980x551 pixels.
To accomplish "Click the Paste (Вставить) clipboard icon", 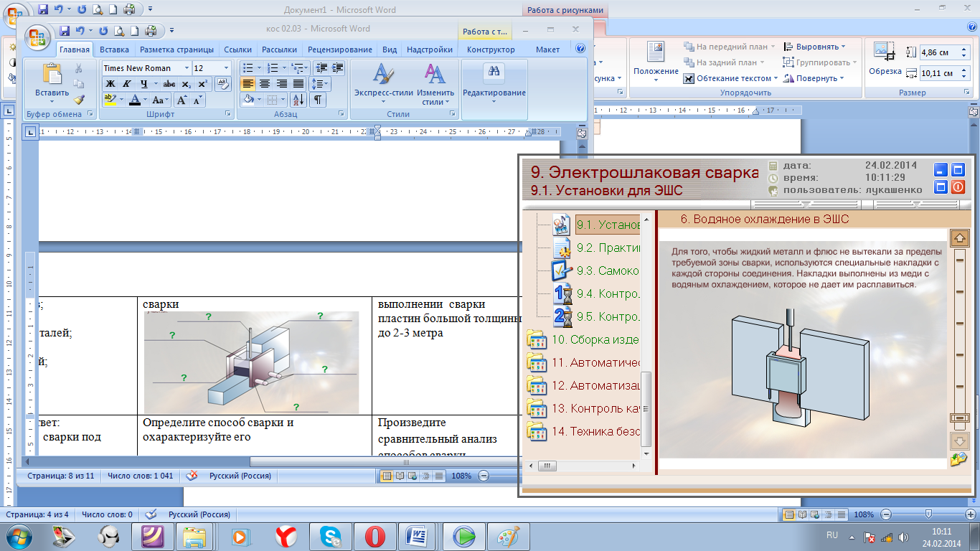I will [52, 75].
